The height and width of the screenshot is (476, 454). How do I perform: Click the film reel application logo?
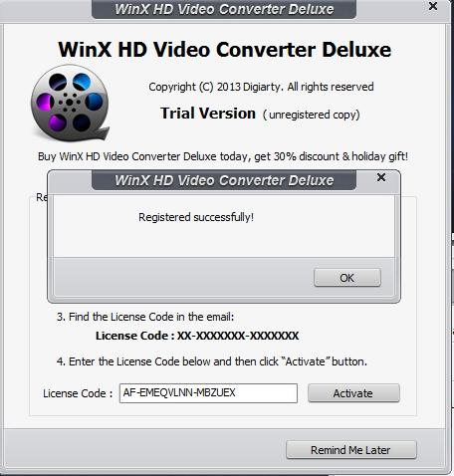[70, 103]
